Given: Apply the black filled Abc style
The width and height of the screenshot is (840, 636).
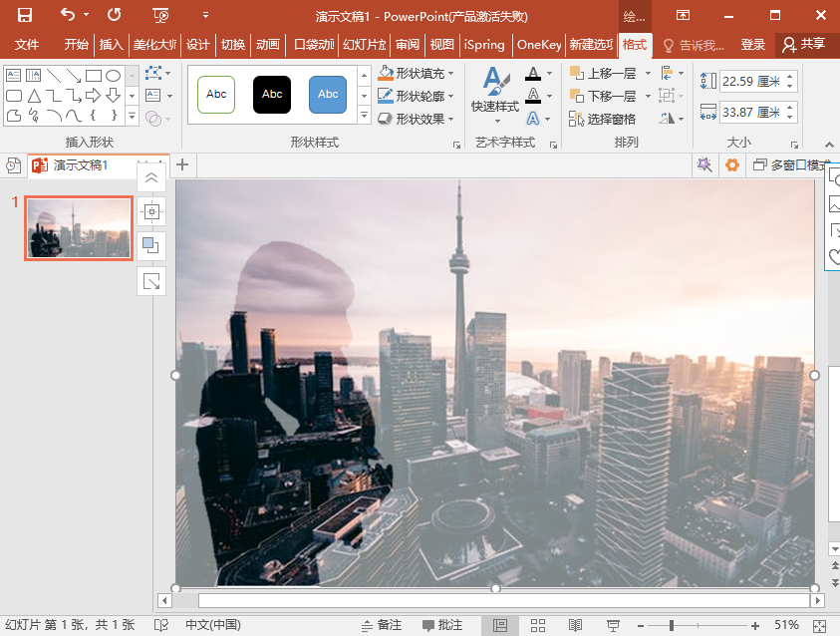Looking at the screenshot, I should click(x=272, y=95).
